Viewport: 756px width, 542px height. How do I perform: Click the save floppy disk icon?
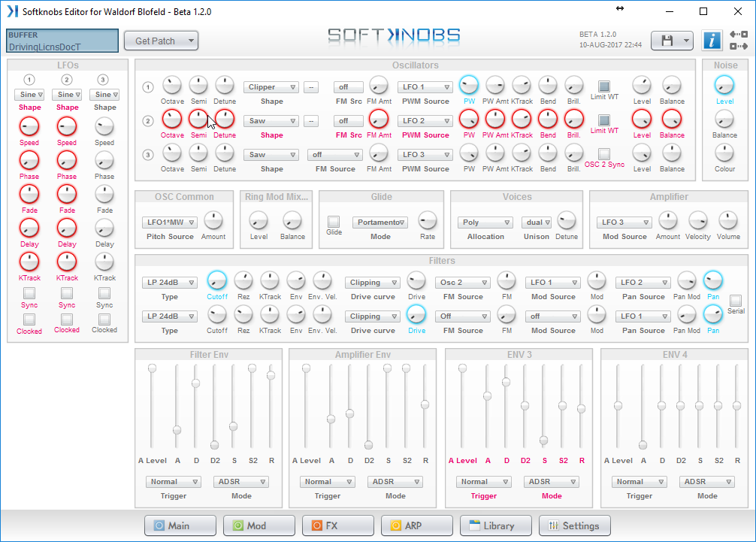tap(667, 41)
